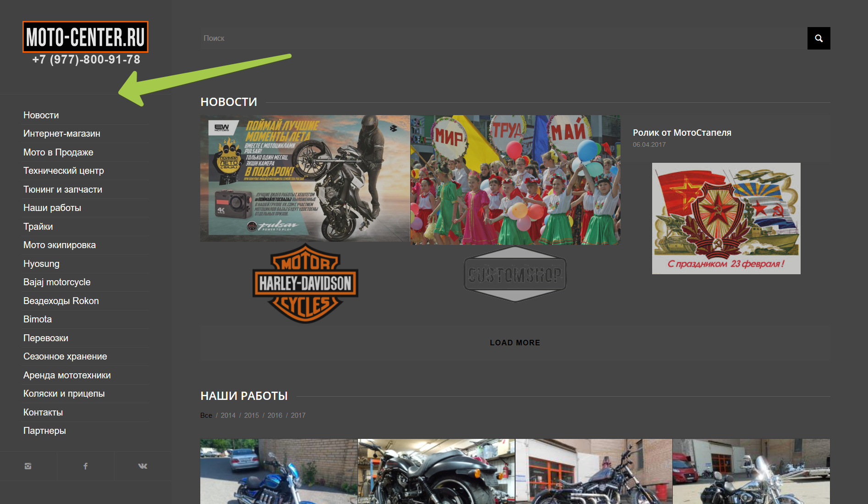Viewport: 868px width, 504px height.
Task: Open the VK social link
Action: click(x=143, y=466)
